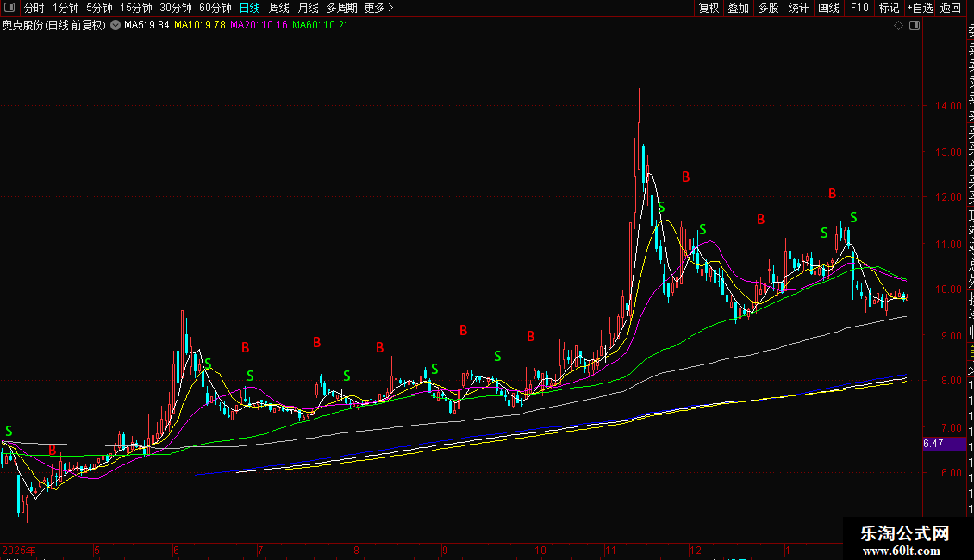The image size is (974, 560).
Task: Switch to 周线 weekly chart
Action: click(x=279, y=8)
